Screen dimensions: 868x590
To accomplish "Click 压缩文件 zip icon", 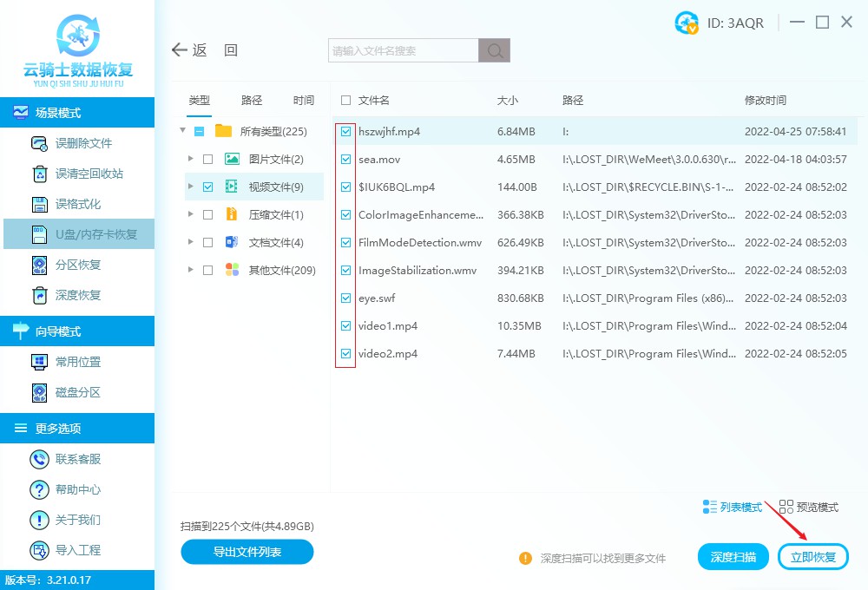I will pos(232,215).
